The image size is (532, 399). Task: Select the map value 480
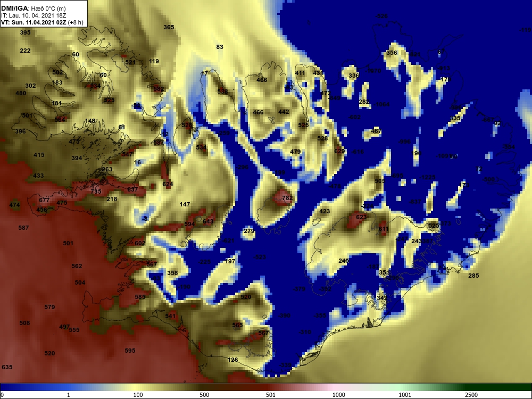pyautogui.click(x=21, y=93)
